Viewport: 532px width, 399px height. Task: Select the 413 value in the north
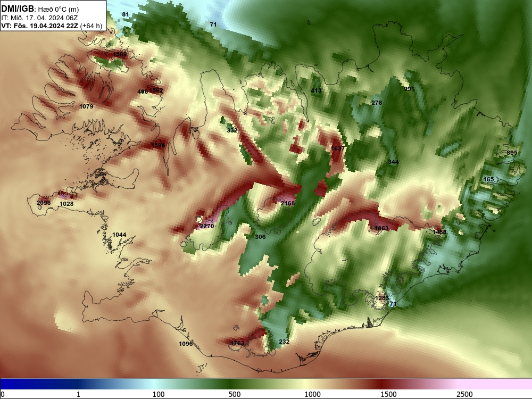pyautogui.click(x=316, y=90)
